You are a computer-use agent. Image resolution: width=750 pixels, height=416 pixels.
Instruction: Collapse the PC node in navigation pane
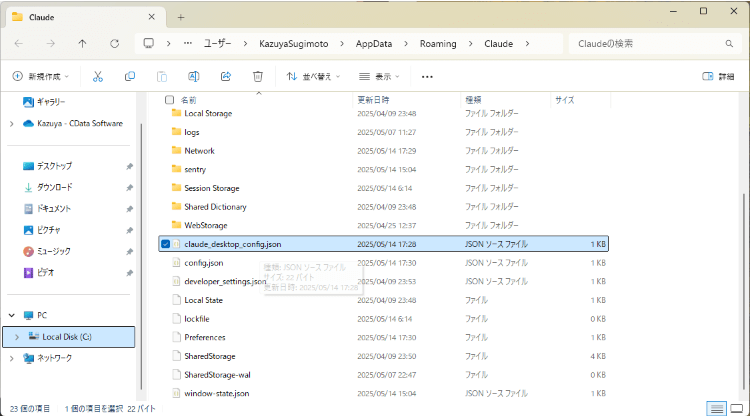pyautogui.click(x=12, y=316)
